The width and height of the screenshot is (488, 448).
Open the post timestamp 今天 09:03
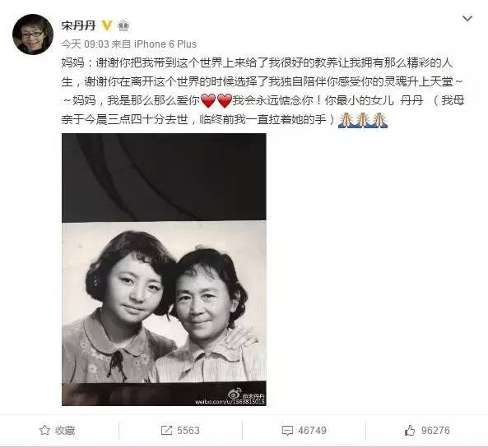[x=85, y=44]
